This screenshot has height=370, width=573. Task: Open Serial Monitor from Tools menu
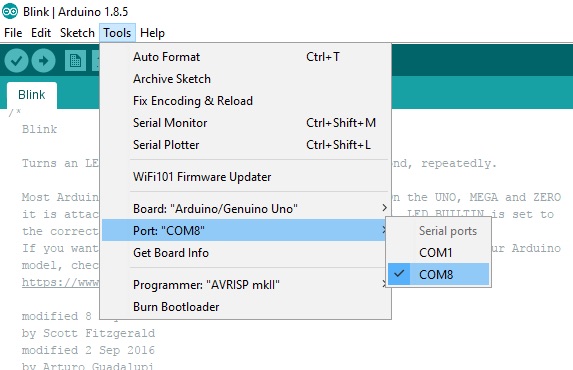point(244,122)
